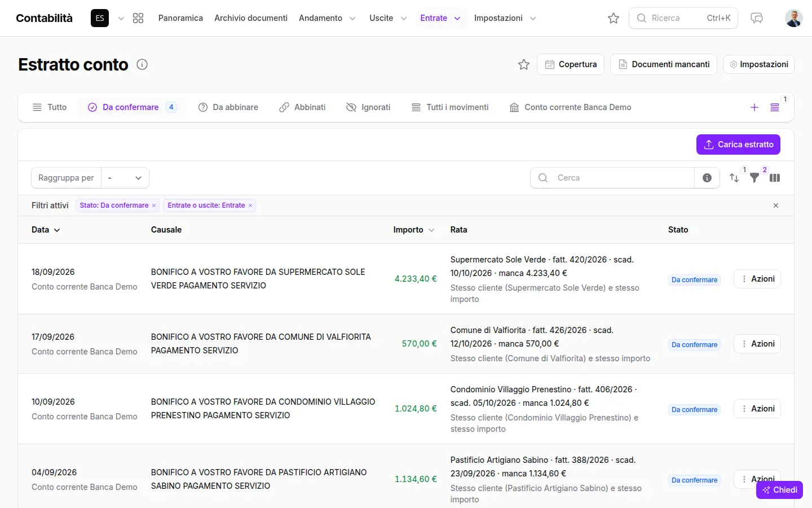The width and height of the screenshot is (812, 508).
Task: Select the Ignorati tab
Action: 368,107
